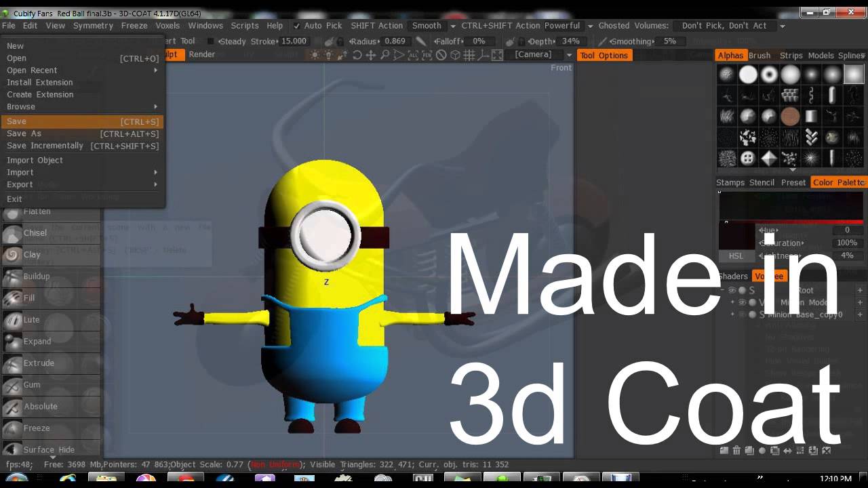Pick the four-hole button alpha
Image resolution: width=868 pixels, height=488 pixels.
(x=748, y=159)
